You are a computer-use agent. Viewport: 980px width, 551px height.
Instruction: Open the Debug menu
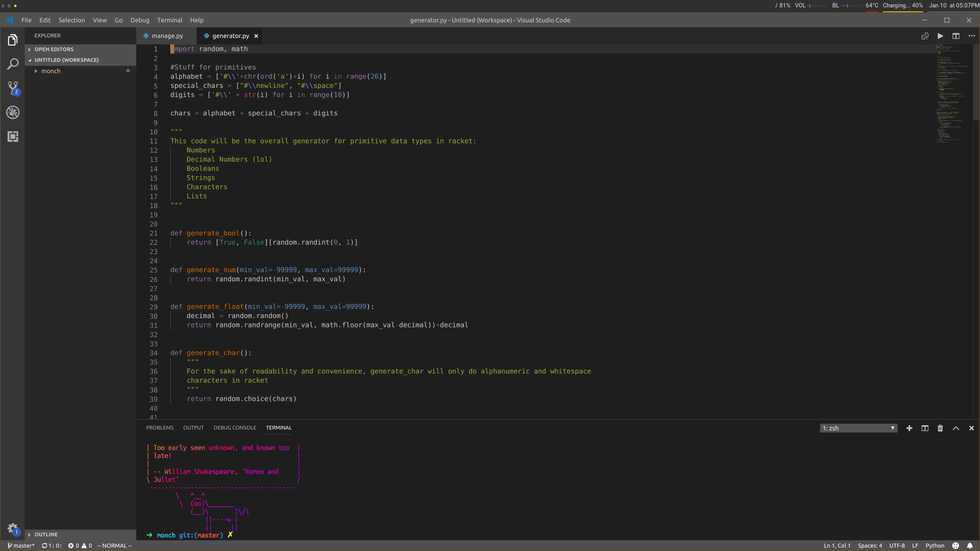tap(140, 20)
